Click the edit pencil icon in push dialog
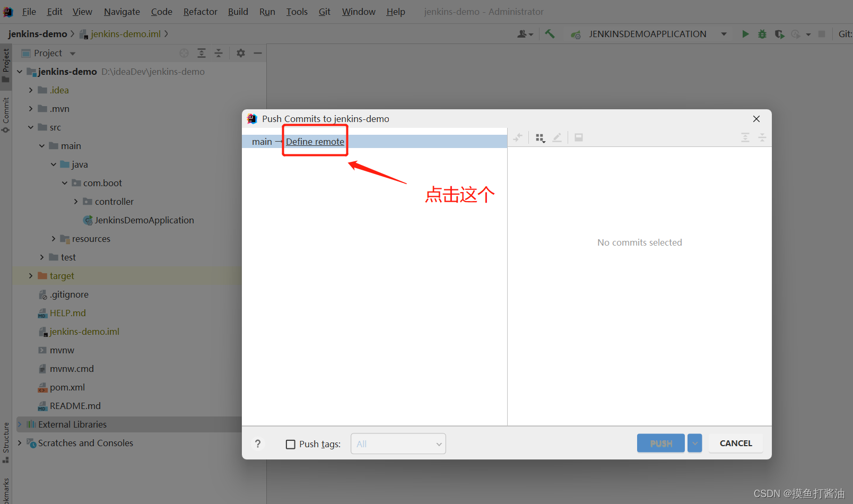Image resolution: width=853 pixels, height=504 pixels. click(x=557, y=137)
